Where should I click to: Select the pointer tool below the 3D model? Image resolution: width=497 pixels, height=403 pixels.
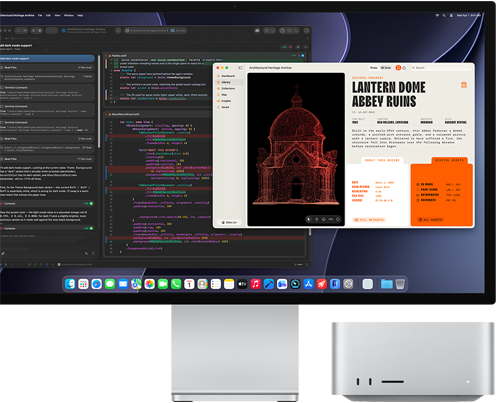click(309, 219)
